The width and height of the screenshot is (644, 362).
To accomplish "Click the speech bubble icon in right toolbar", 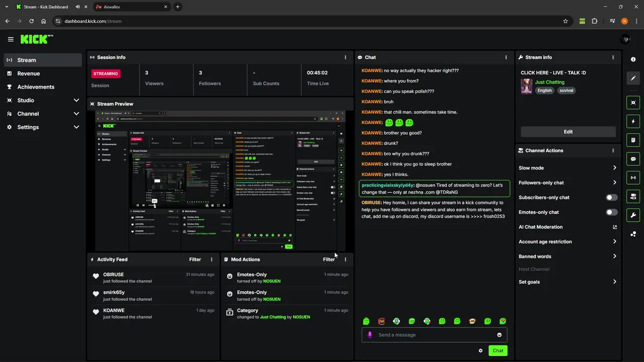I will (633, 159).
